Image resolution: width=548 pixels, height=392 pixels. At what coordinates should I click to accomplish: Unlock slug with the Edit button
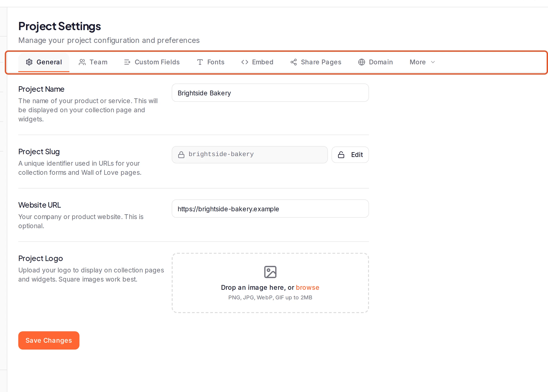pyautogui.click(x=350, y=155)
